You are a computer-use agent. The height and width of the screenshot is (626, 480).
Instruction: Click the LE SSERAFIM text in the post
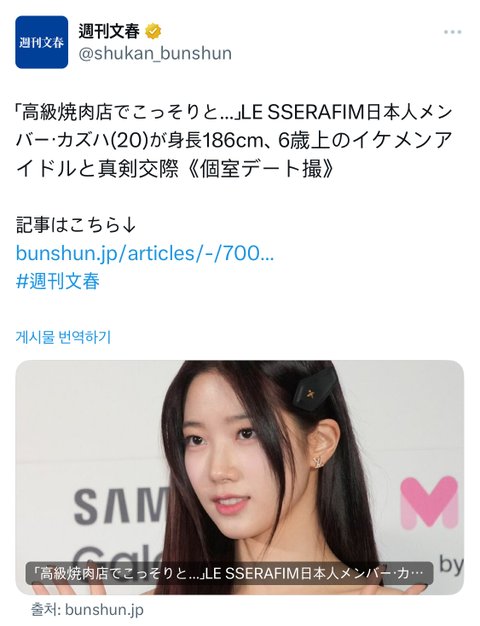[x=301, y=113]
